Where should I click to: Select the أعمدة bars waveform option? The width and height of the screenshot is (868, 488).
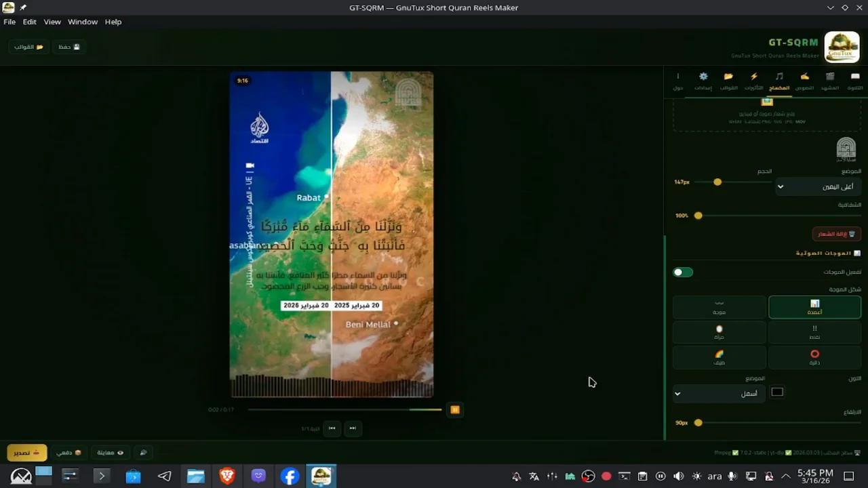[814, 307]
